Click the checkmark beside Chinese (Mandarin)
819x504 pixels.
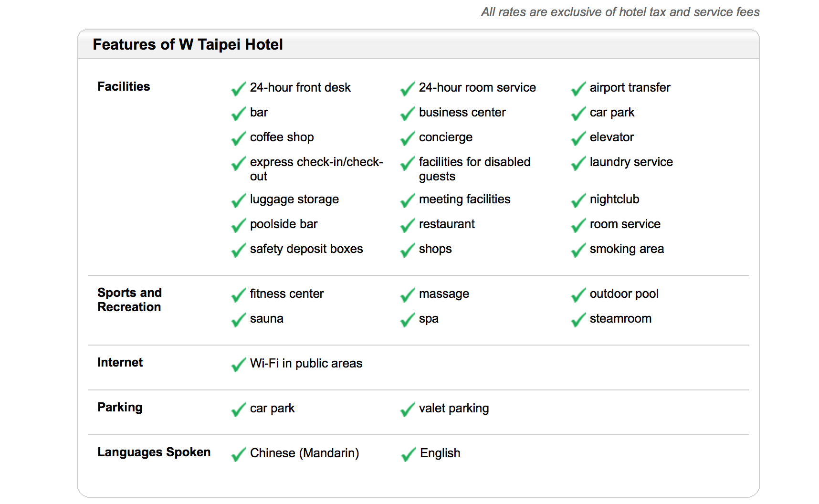239,454
